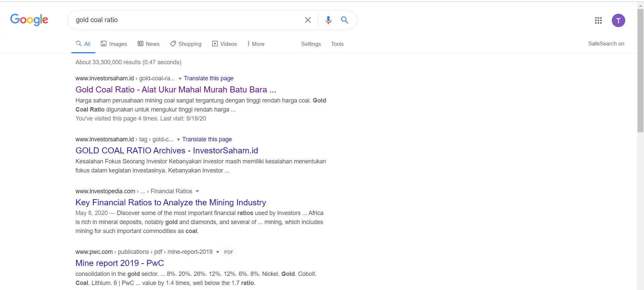The image size is (644, 290).
Task: Expand options arrow for first investorsaham result
Action: click(180, 79)
